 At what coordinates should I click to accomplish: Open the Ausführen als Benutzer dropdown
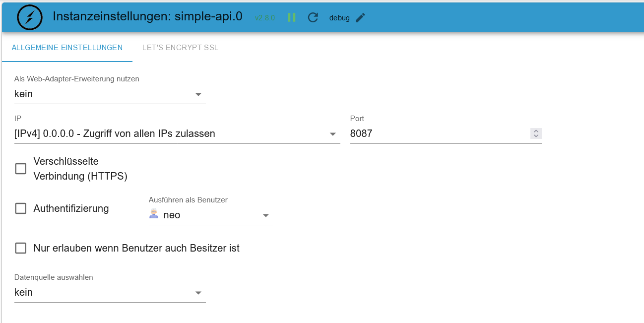point(211,215)
